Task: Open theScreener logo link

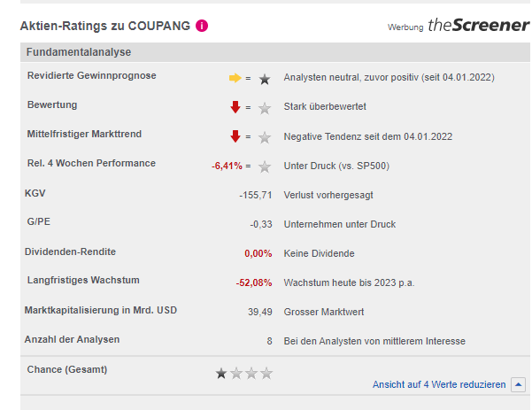Action: 478,26
